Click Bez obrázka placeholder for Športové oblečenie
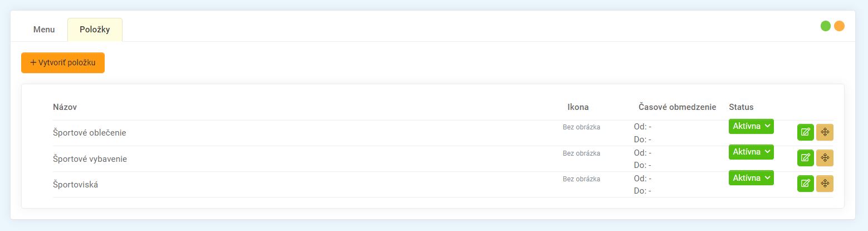The height and width of the screenshot is (231, 868). (x=581, y=127)
